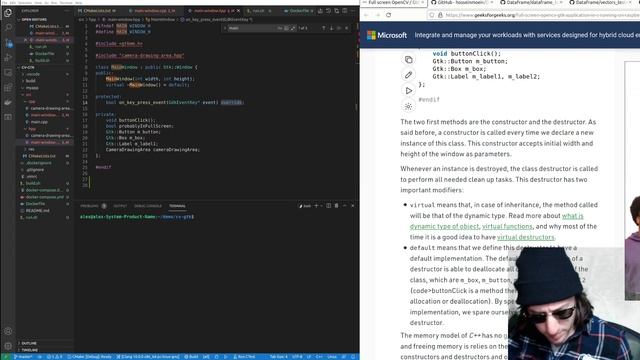640x360 pixels.
Task: Open CMakeLists.txt in CV-GTK file tree
Action: tap(41, 156)
